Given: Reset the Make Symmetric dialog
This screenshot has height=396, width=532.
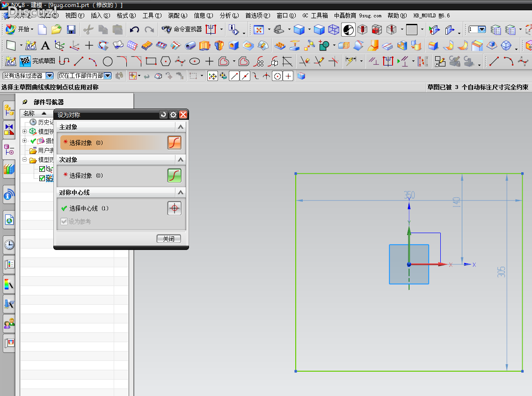Looking at the screenshot, I should 164,115.
